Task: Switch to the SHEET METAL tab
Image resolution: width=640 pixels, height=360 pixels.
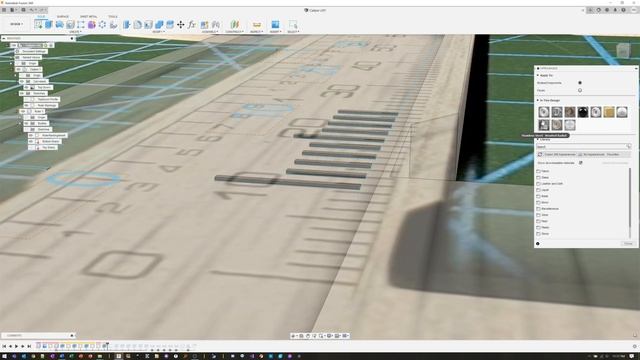Action: [x=89, y=17]
